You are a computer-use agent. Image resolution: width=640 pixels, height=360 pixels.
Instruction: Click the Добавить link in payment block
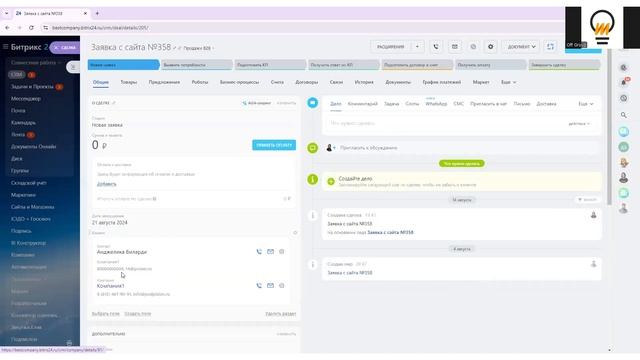[x=107, y=184]
